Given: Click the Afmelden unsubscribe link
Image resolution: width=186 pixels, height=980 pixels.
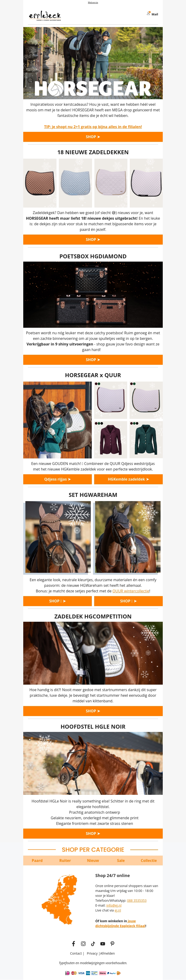Looking at the screenshot, I should point(107,953).
